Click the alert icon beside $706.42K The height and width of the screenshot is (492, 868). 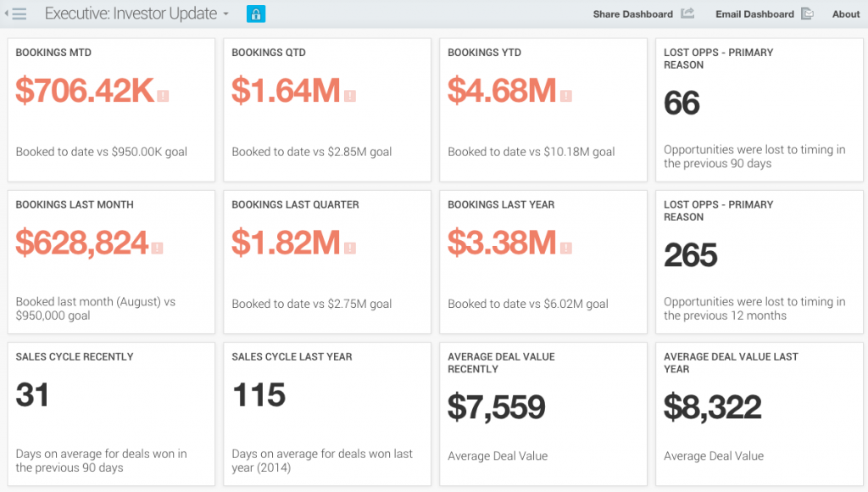pyautogui.click(x=163, y=96)
